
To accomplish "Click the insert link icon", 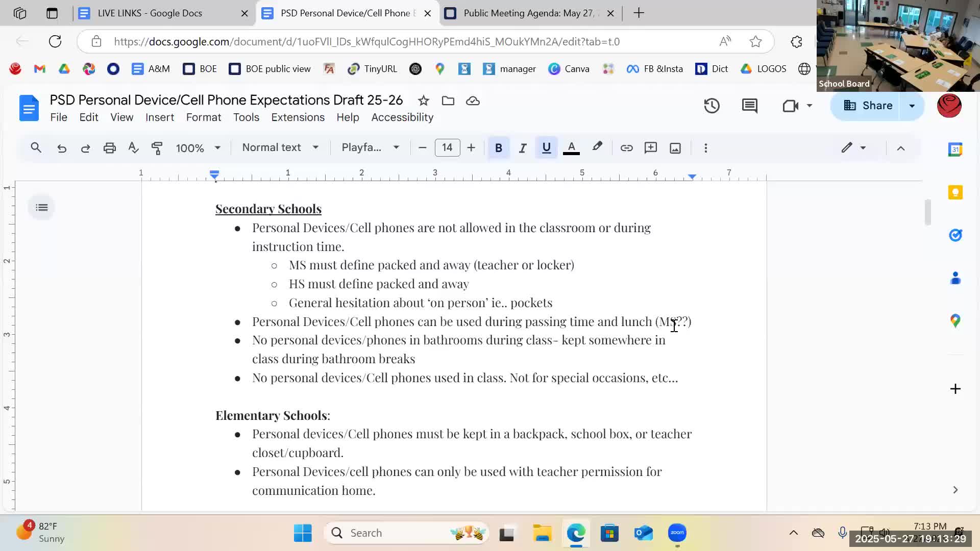I will point(626,148).
